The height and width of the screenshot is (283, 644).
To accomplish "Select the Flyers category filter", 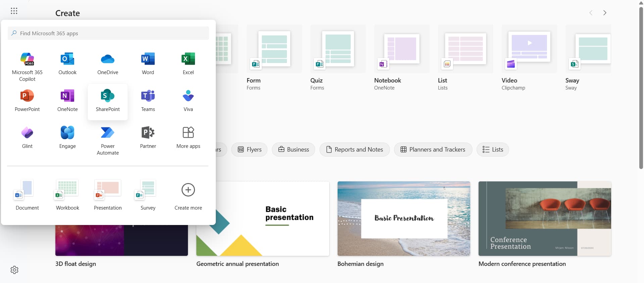I will click(x=249, y=150).
